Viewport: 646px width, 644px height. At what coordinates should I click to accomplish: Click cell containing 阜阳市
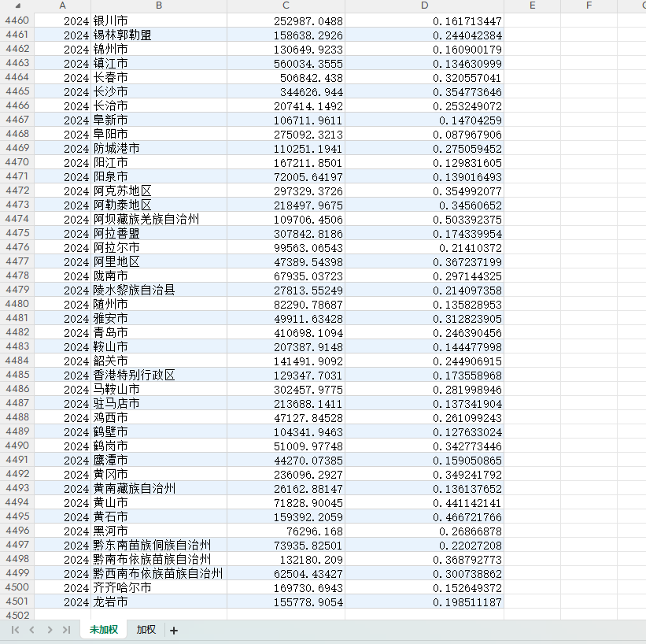pos(159,134)
